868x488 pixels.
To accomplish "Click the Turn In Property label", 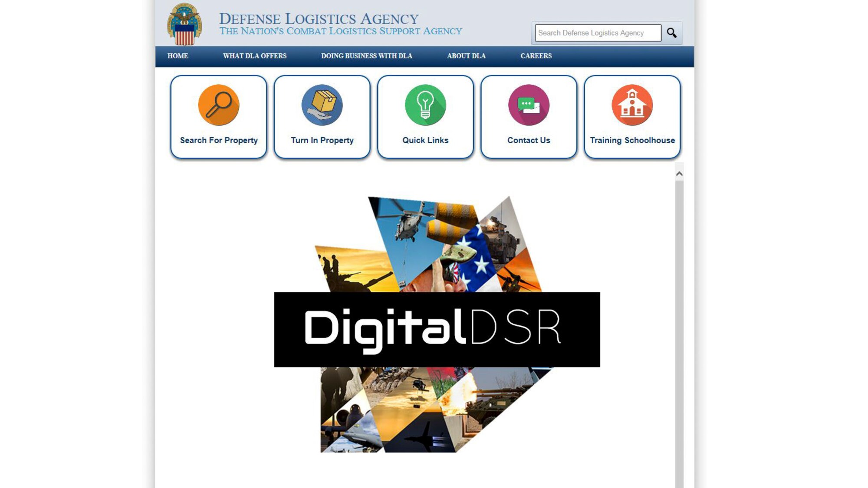I will pyautogui.click(x=322, y=141).
